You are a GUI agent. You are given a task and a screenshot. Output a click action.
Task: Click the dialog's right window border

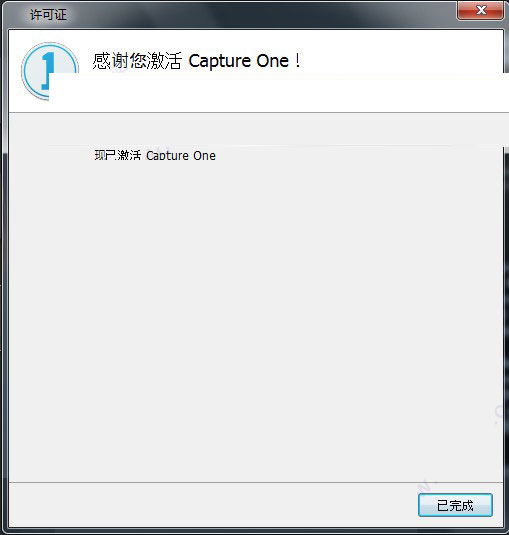(x=506, y=307)
